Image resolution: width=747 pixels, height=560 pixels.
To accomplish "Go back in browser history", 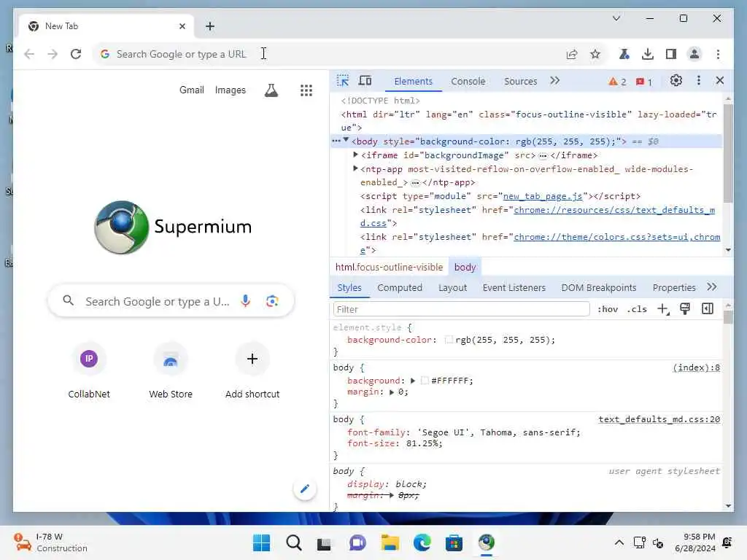I will pyautogui.click(x=29, y=54).
